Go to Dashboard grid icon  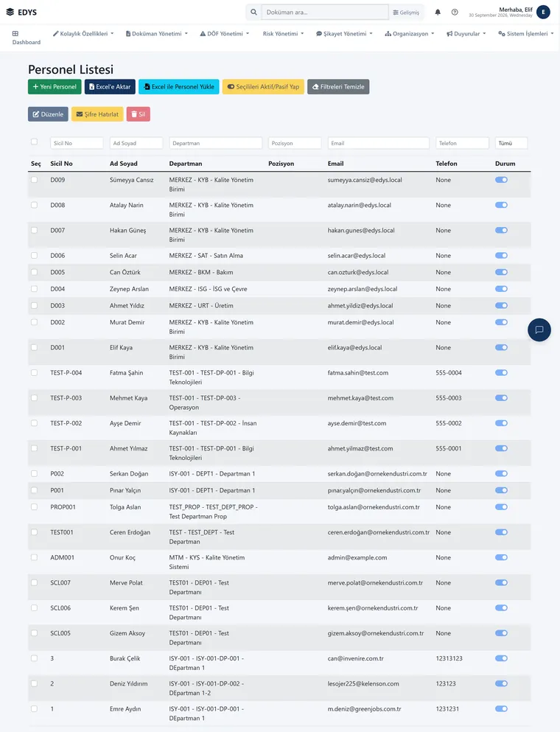[x=15, y=34]
